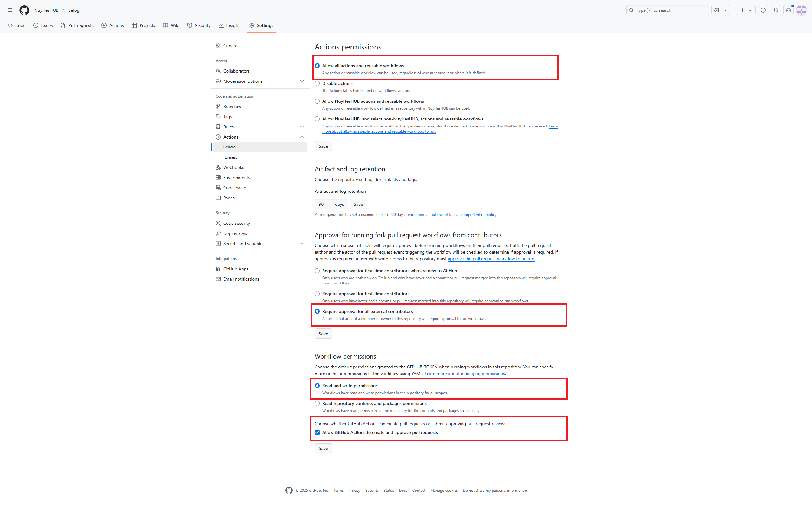Viewport: 812px width, 507px height.
Task: Open the notifications inbox icon
Action: tap(789, 10)
